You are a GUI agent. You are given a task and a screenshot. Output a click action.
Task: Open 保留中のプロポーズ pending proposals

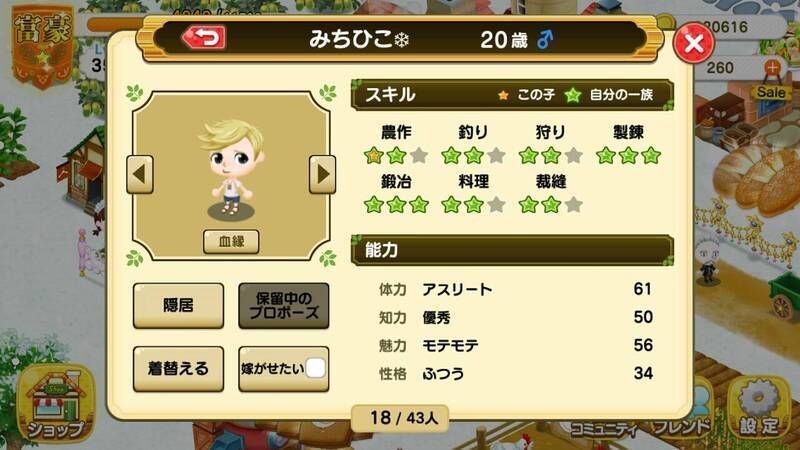284,306
